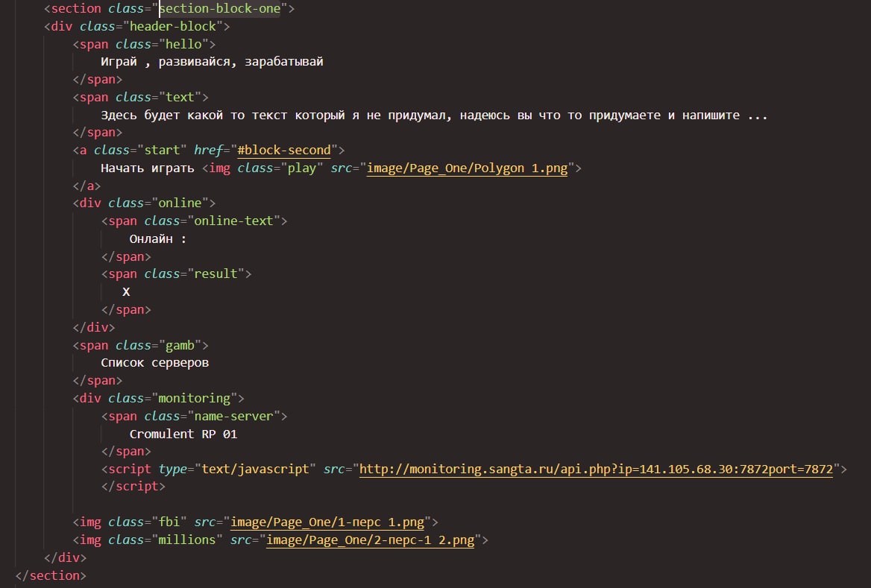Select the "hello" class value
Viewport: 871px width, 588px height.
click(184, 45)
